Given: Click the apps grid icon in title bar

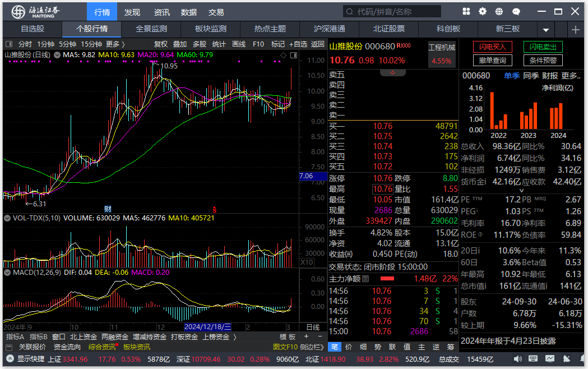Looking at the screenshot, I should 466,11.
